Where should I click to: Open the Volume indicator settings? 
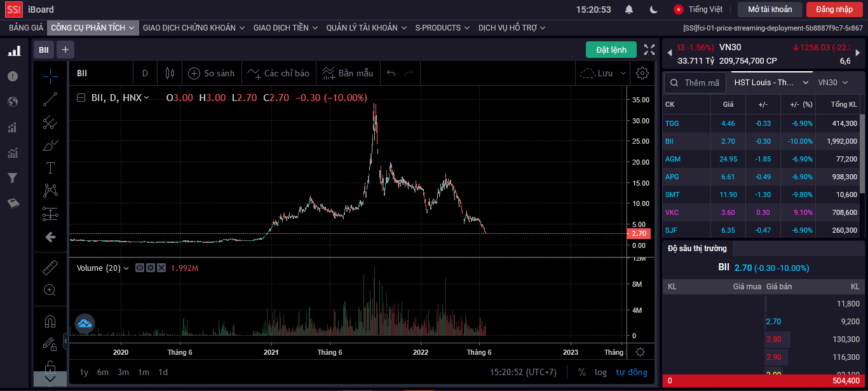[151, 268]
